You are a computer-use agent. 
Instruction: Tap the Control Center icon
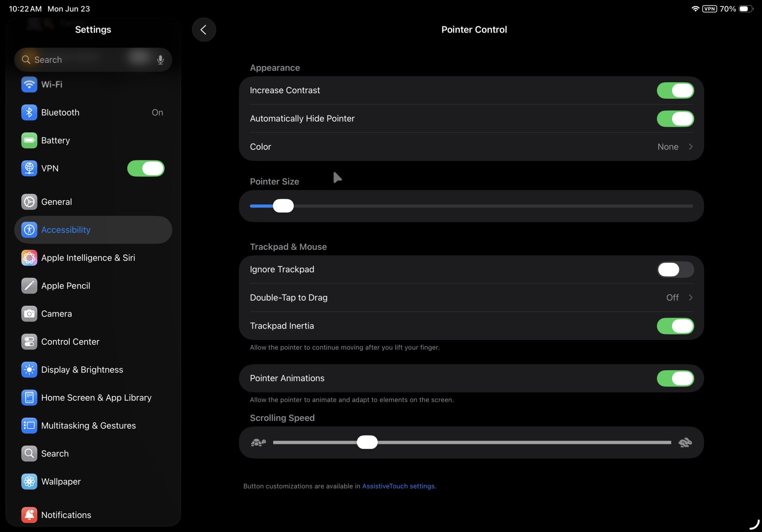[x=29, y=342]
